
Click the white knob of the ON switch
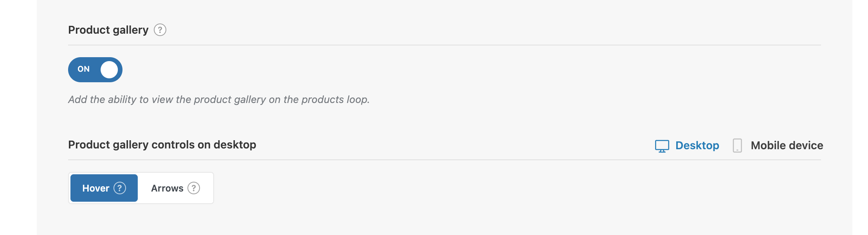coord(109,70)
